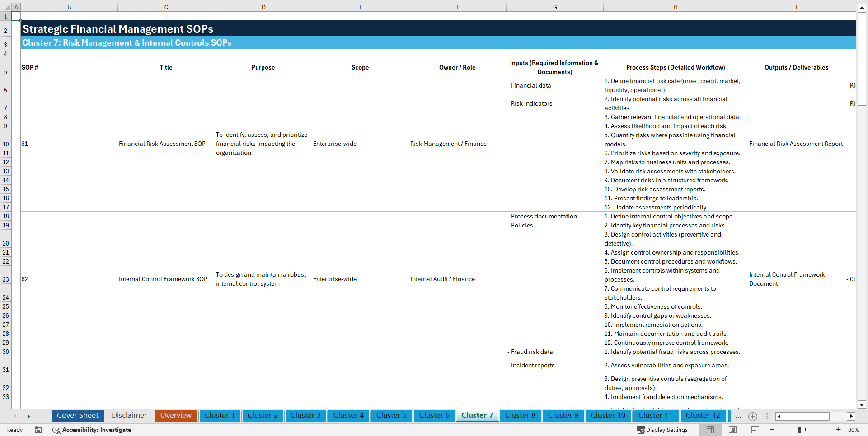Switch to Page Break Preview view
Image resolution: width=868 pixels, height=436 pixels.
click(755, 430)
